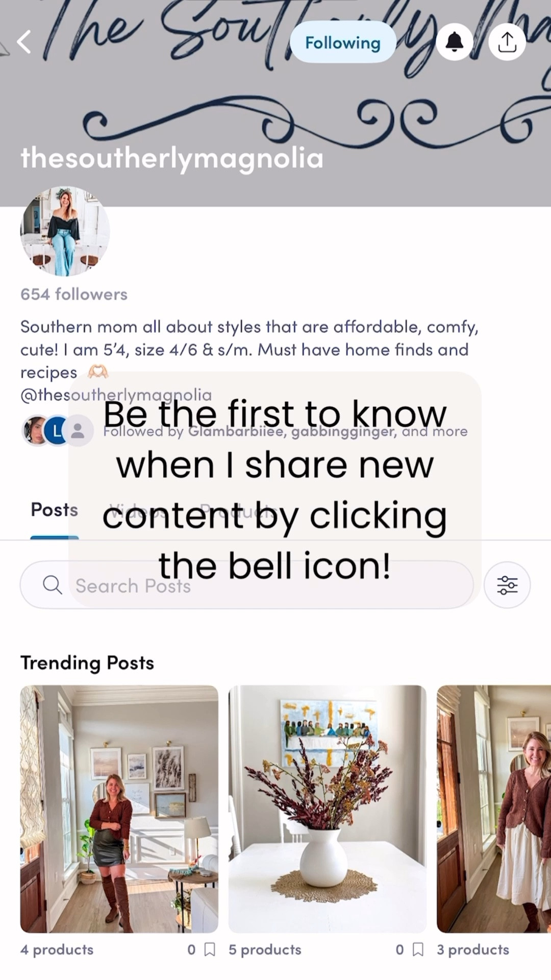Open the @thesoutherlymagnolia handle link
The width and height of the screenshot is (551, 980).
(x=116, y=395)
